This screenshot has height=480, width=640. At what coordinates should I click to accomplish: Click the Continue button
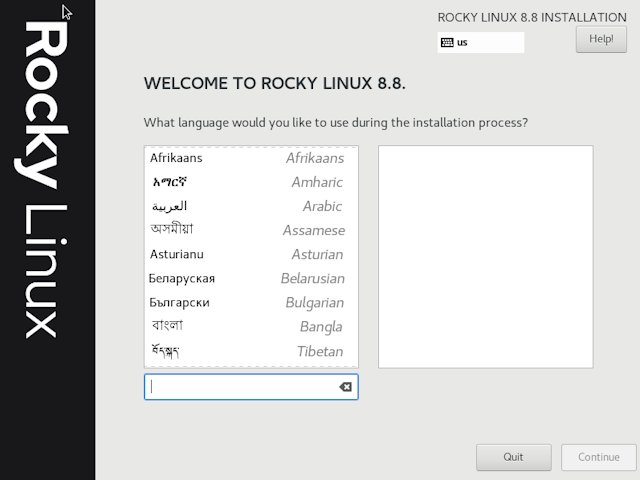(598, 457)
